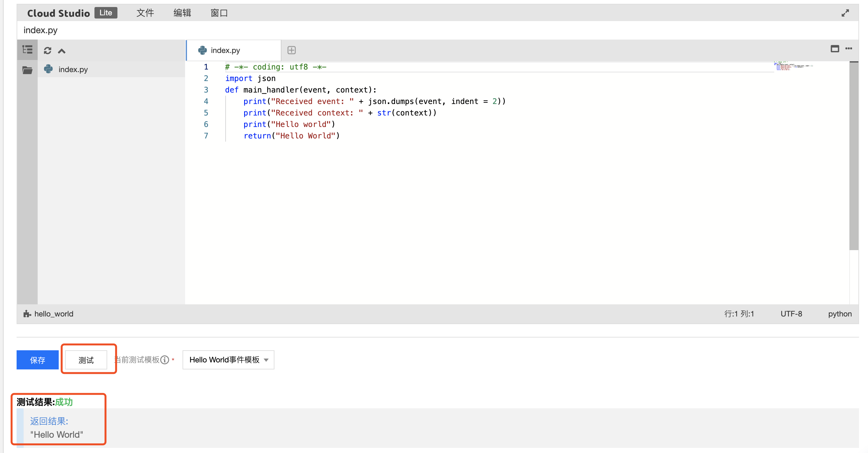Click the 测试 button to run the test

coord(86,360)
